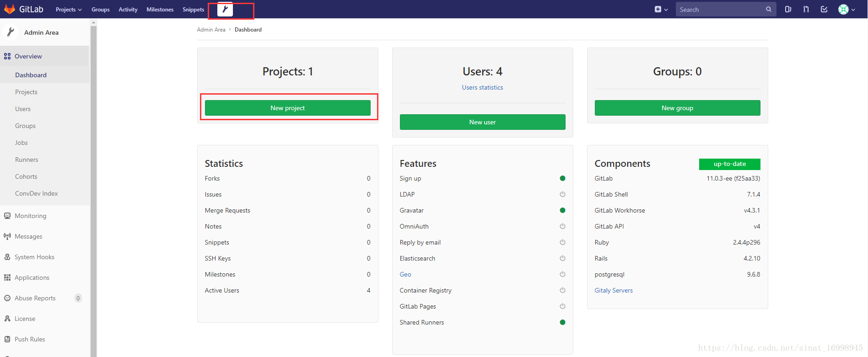The width and height of the screenshot is (868, 357).
Task: Click the Applications grid icon
Action: pyautogui.click(x=7, y=277)
